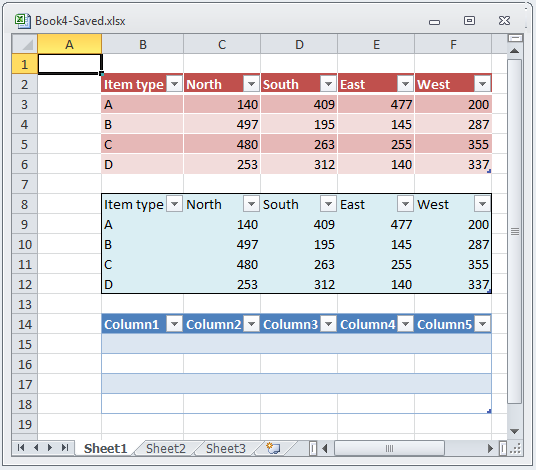Click the vertical scroll up arrow
536x470 pixels.
(x=514, y=51)
